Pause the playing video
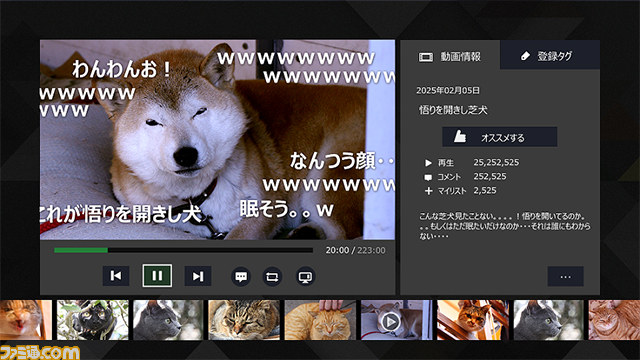 (157, 276)
